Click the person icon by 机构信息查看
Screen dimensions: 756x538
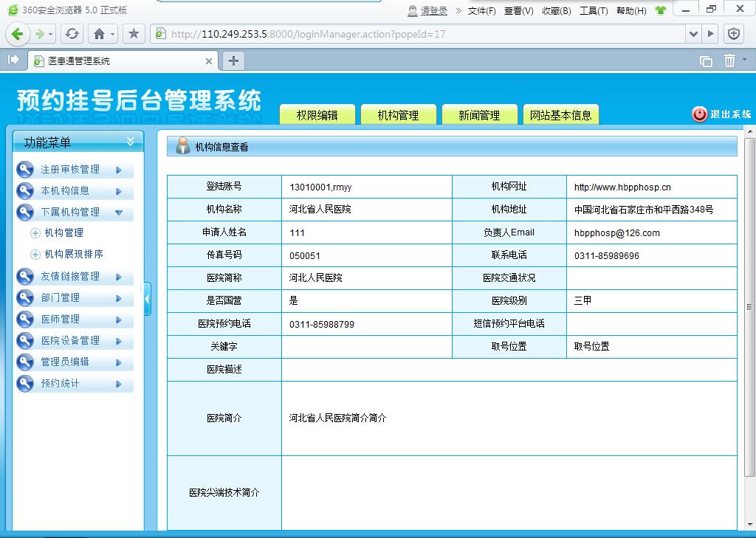(183, 146)
